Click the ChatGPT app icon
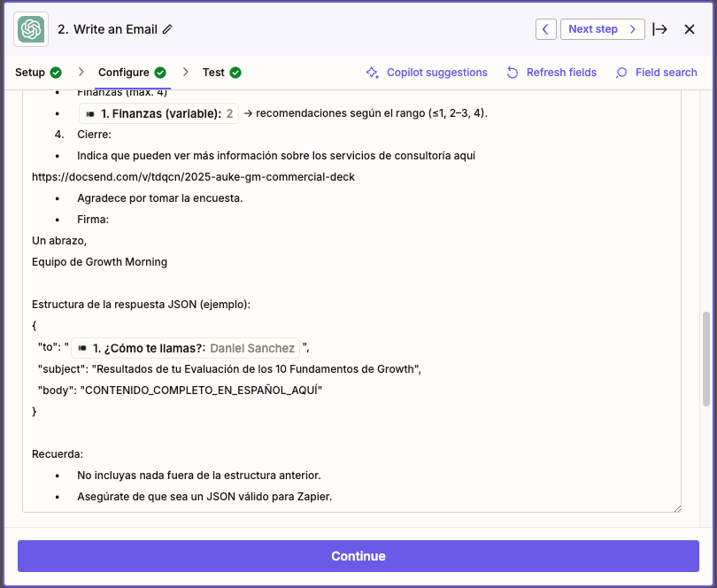 click(x=31, y=29)
